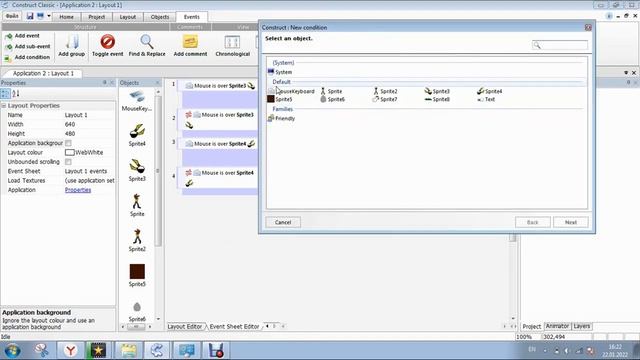Viewport: 640px width, 360px height.
Task: Select the Sprite object in the dialog
Action: click(331, 91)
